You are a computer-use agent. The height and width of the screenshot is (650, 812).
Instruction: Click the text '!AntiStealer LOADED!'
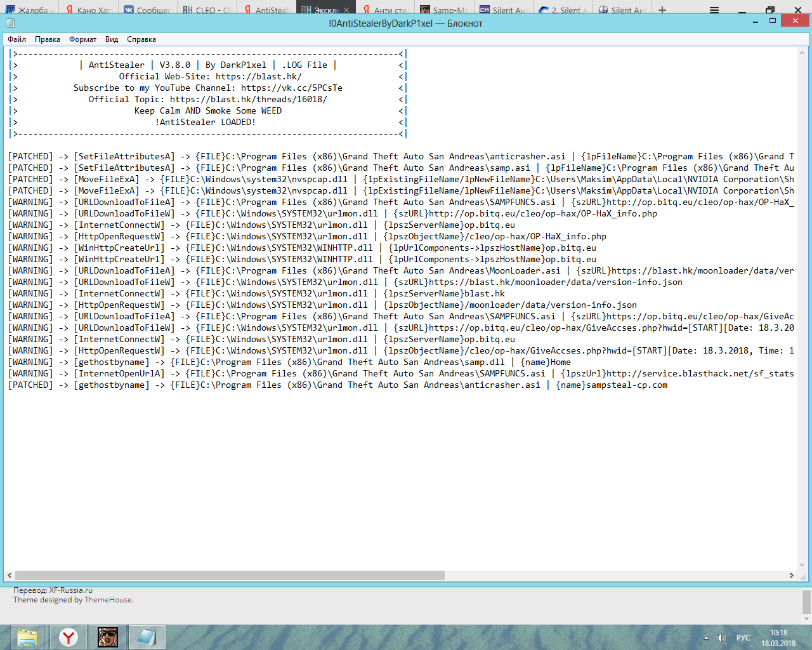click(206, 123)
